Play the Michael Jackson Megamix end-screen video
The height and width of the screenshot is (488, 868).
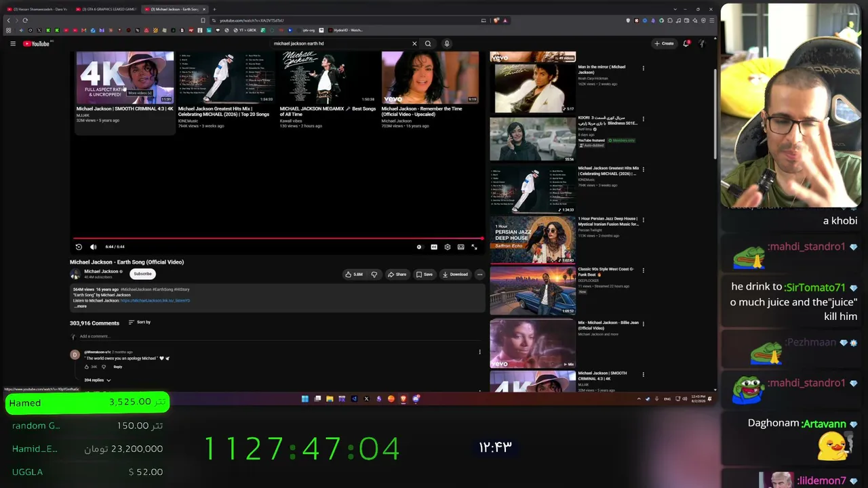pos(328,77)
